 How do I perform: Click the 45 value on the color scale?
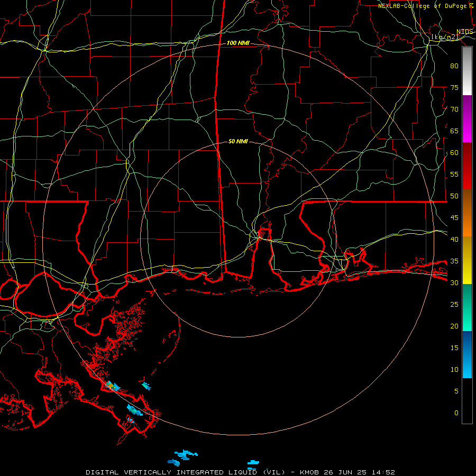click(454, 218)
